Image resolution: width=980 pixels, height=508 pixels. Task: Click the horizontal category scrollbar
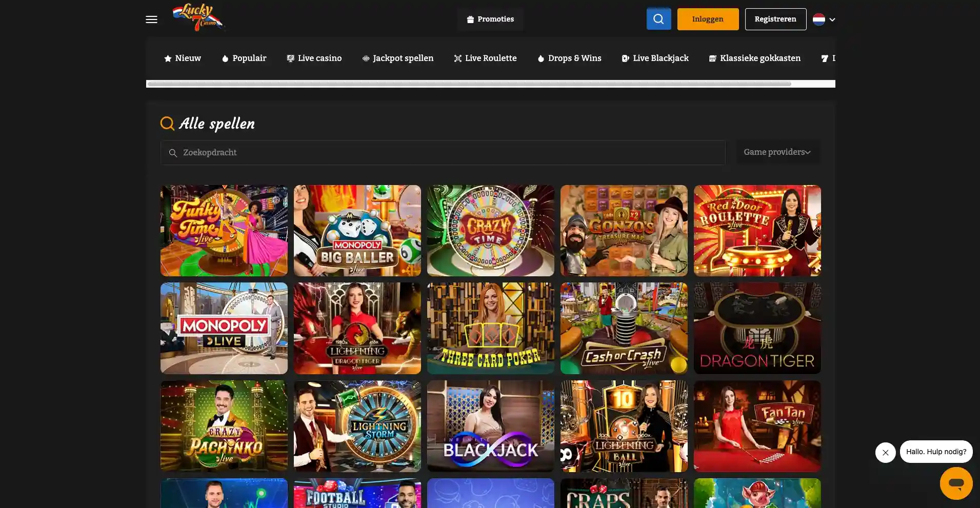(469, 84)
